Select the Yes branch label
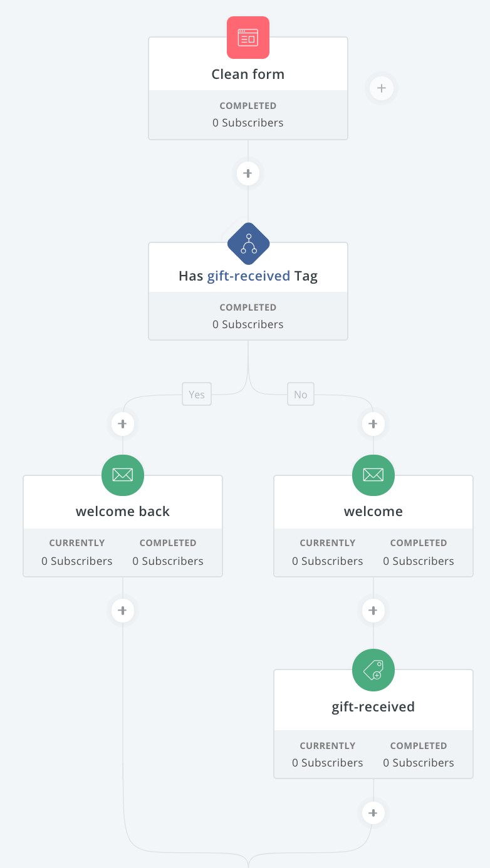Image resolution: width=490 pixels, height=868 pixels. 196,394
